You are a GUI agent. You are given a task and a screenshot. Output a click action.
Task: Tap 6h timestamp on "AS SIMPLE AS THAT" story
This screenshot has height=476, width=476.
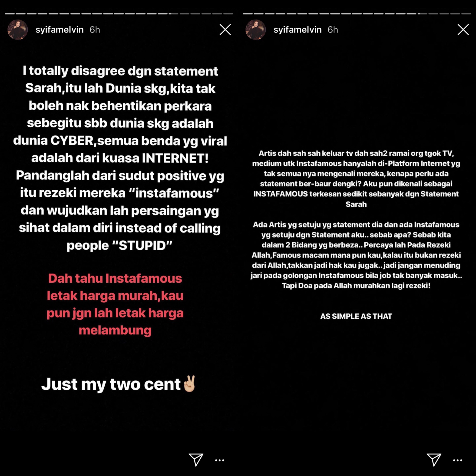point(333,30)
